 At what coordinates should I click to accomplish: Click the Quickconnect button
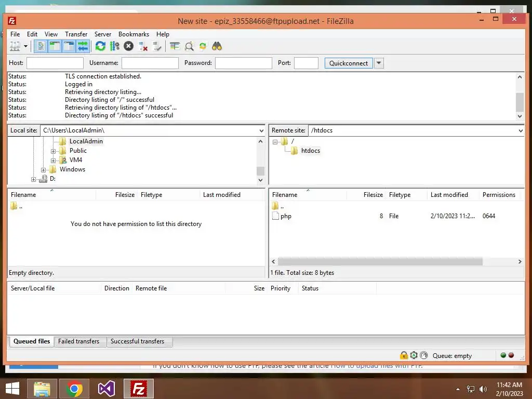[349, 63]
